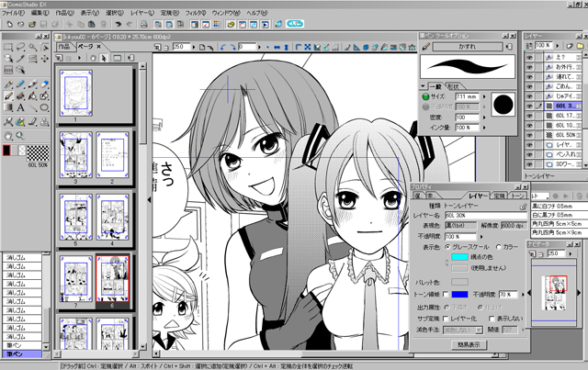
Task: Select the lasso selection tool
Action: click(20, 47)
